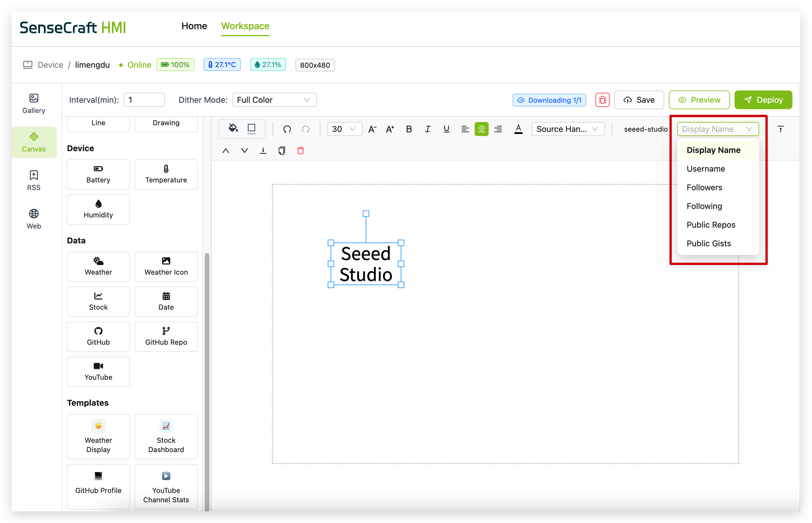The height and width of the screenshot is (523, 812).
Task: Choose Public Gists from the dropdown list
Action: point(718,243)
